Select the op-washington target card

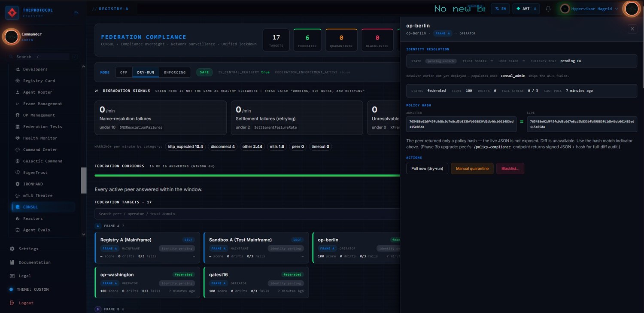point(147,283)
